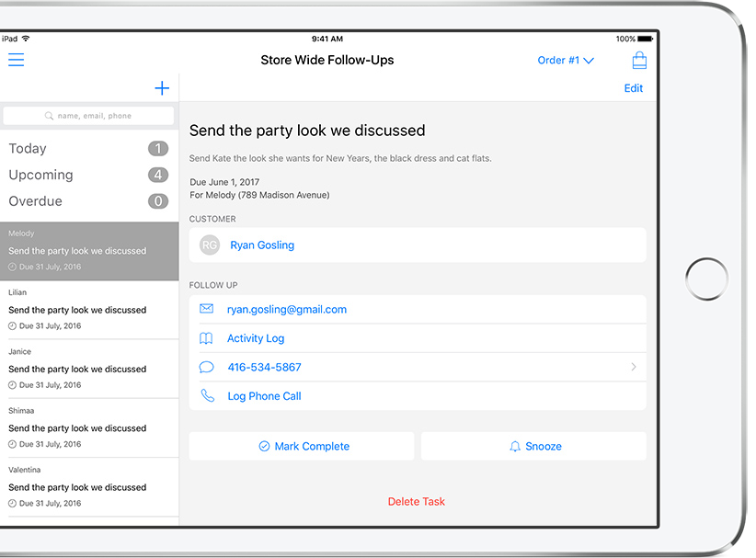Open the chevron next to 416-534-5867
Image resolution: width=756 pixels, height=558 pixels.
tap(634, 367)
